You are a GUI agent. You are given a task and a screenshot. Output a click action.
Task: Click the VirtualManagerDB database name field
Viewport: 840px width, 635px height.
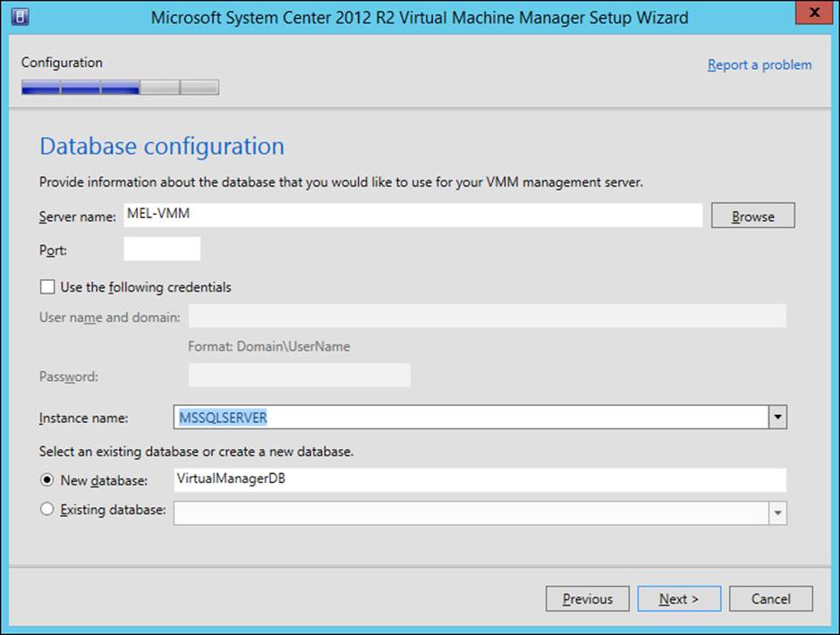point(480,479)
